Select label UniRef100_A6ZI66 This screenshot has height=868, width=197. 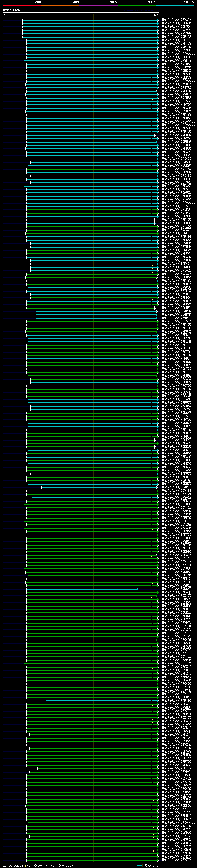click(x=177, y=836)
